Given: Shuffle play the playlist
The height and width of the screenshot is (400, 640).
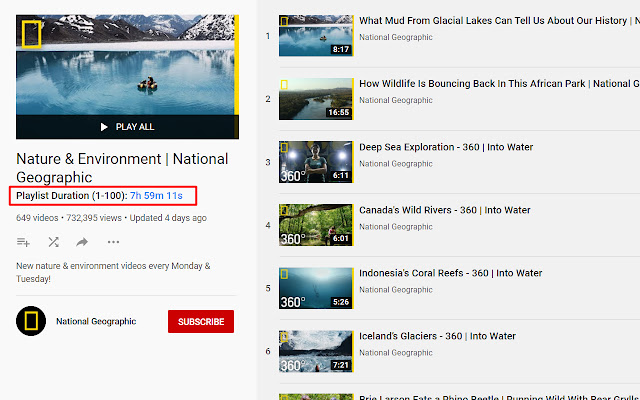Looking at the screenshot, I should coord(53,242).
